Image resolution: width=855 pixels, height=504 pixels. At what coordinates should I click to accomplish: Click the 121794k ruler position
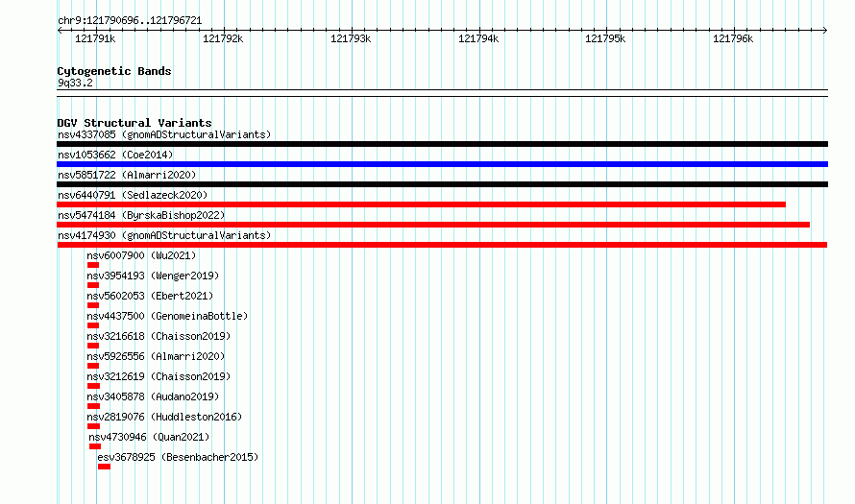coord(478,38)
